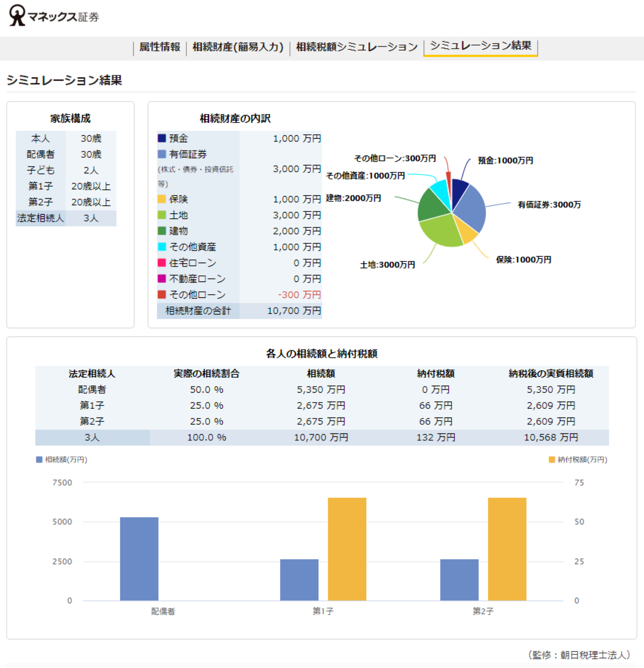Click the 土地 light green legend swatch
Viewport: 644px width, 668px height.
click(162, 215)
